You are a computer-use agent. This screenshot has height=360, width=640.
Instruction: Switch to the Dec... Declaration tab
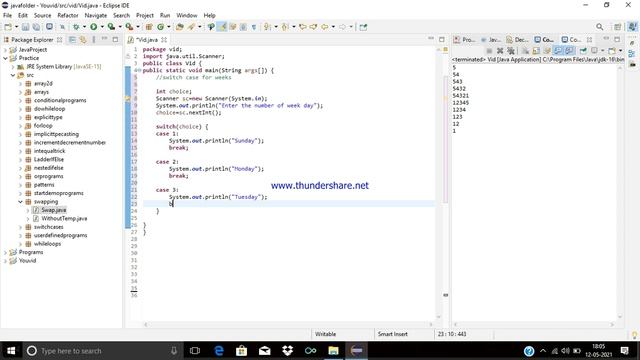click(x=518, y=40)
